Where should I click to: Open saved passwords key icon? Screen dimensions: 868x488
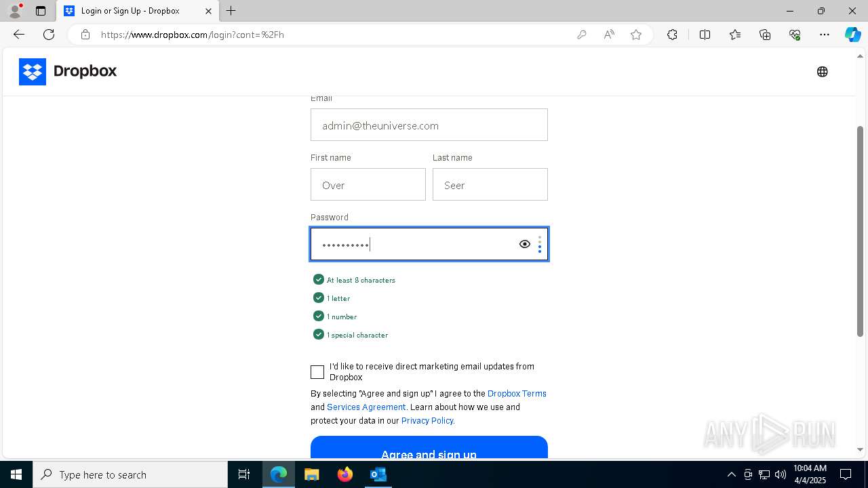(581, 35)
